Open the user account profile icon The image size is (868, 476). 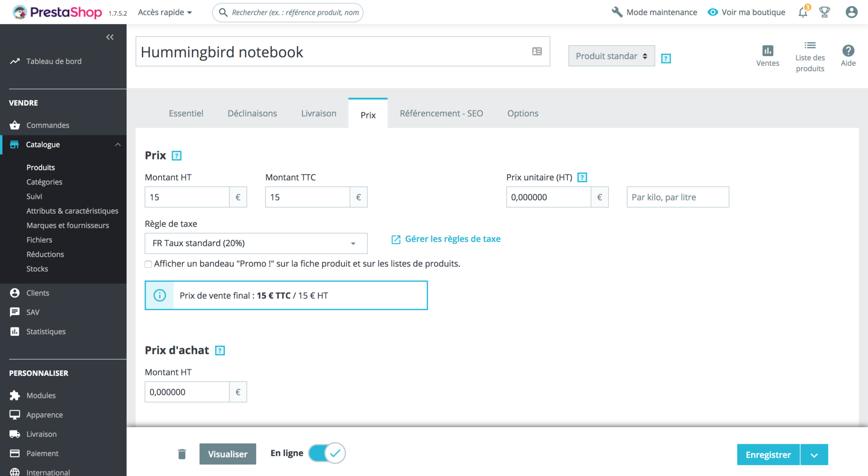point(852,12)
